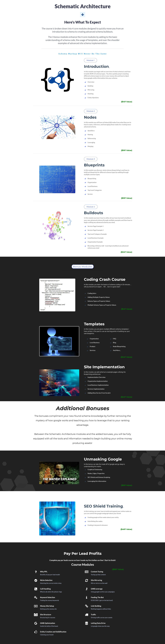The height and width of the screenshot is (644, 165).
Task: Click the Google G icon beside GMB Optimization
Action: click(36, 623)
